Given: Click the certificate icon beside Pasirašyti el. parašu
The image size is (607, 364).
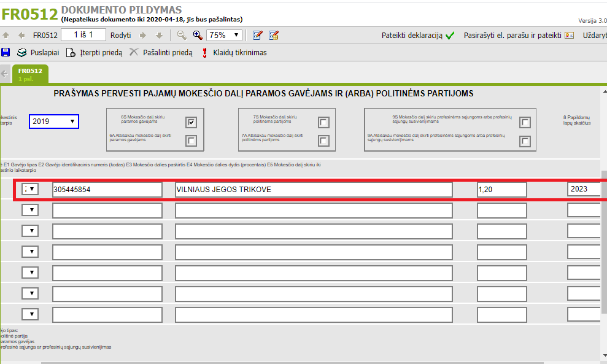Looking at the screenshot, I should tap(569, 35).
